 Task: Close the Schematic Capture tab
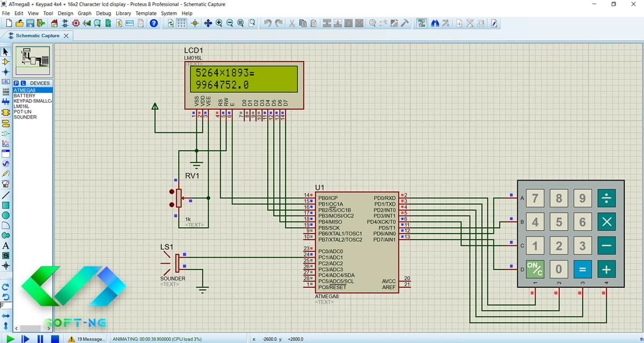pos(66,36)
